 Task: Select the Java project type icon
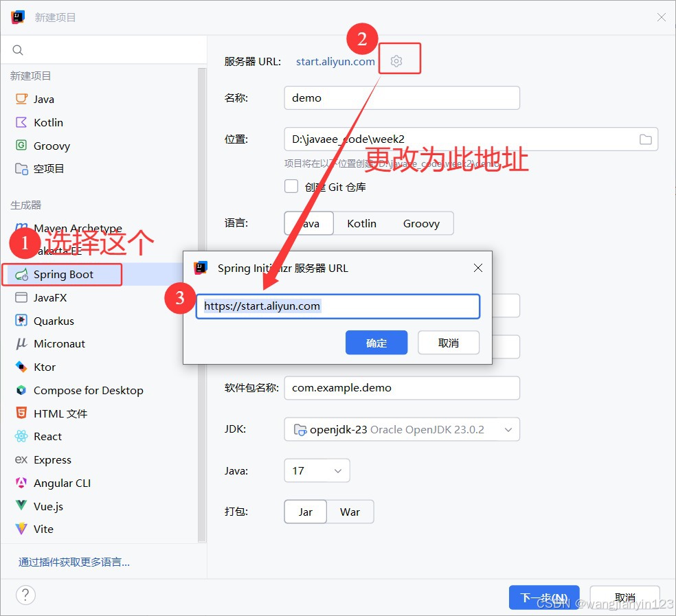pyautogui.click(x=21, y=99)
